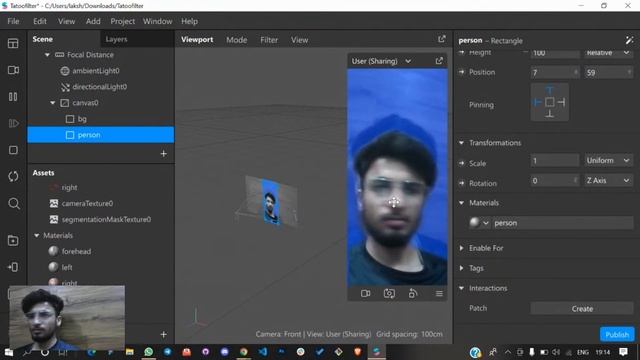Open WhatsApp from the taskbar
The height and width of the screenshot is (360, 640).
tap(149, 351)
